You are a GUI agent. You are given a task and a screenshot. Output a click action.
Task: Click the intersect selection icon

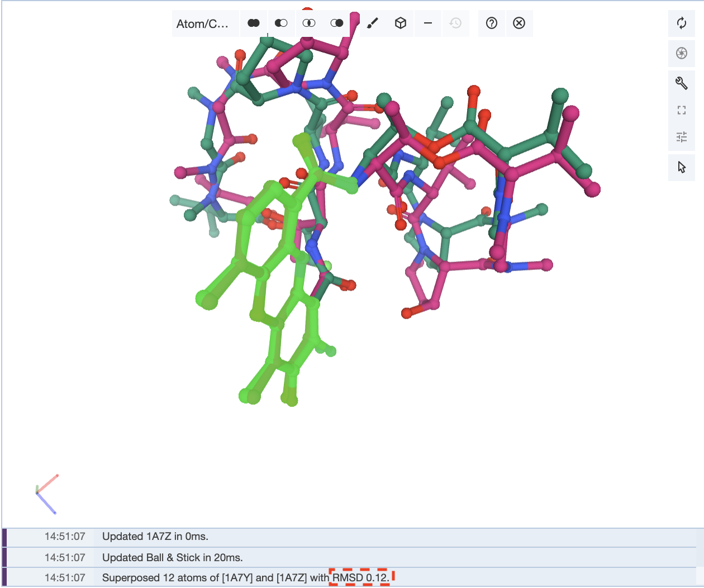tap(309, 23)
